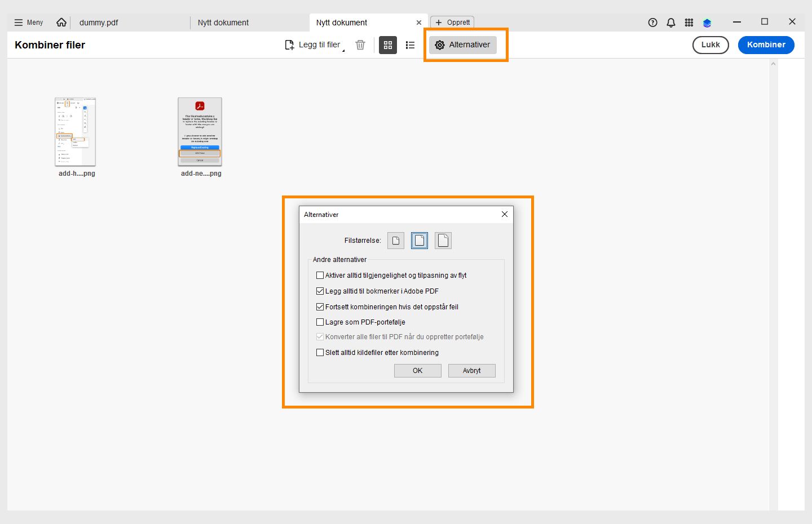Image resolution: width=812 pixels, height=524 pixels.
Task: Go to the Home icon
Action: click(61, 23)
